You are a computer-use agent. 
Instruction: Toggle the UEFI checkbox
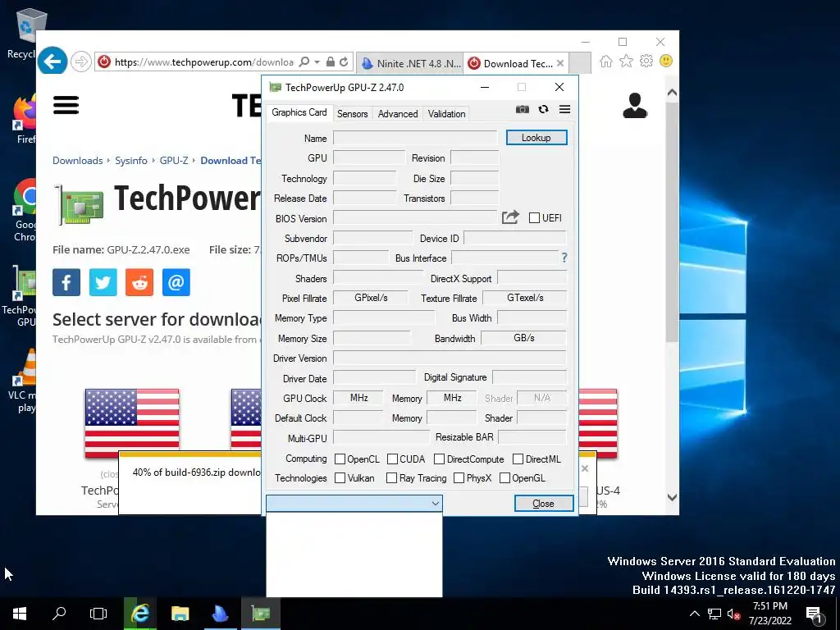tap(534, 217)
